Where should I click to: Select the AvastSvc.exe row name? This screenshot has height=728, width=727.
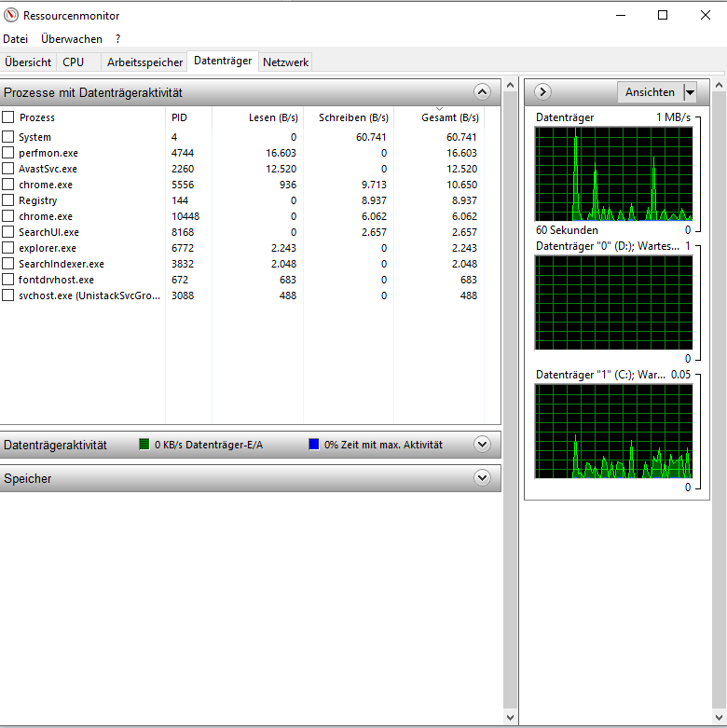pos(48,169)
